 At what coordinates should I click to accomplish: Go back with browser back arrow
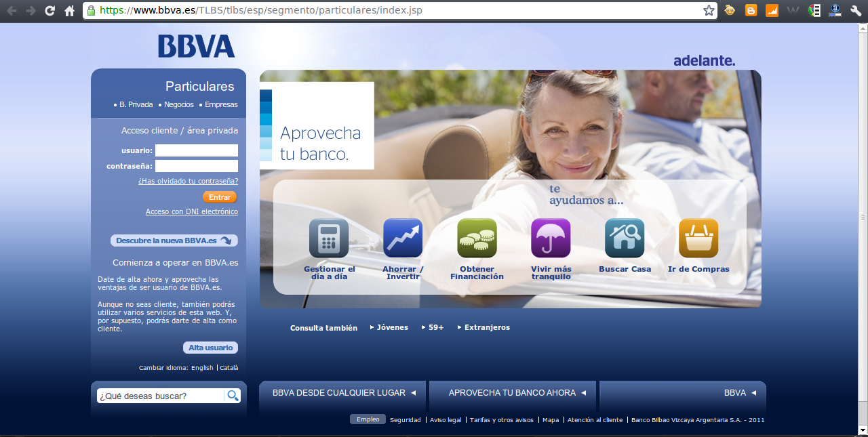click(x=12, y=10)
